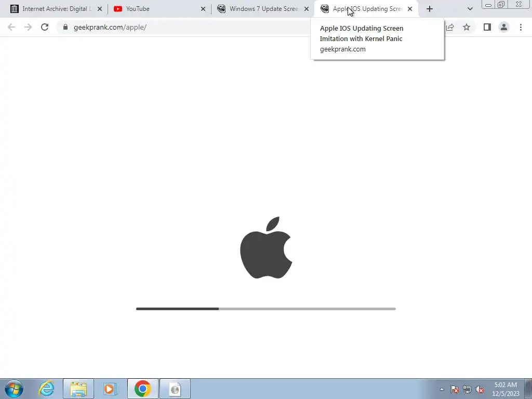Open the Windows Start menu
This screenshot has height=399, width=532.
coord(14,389)
